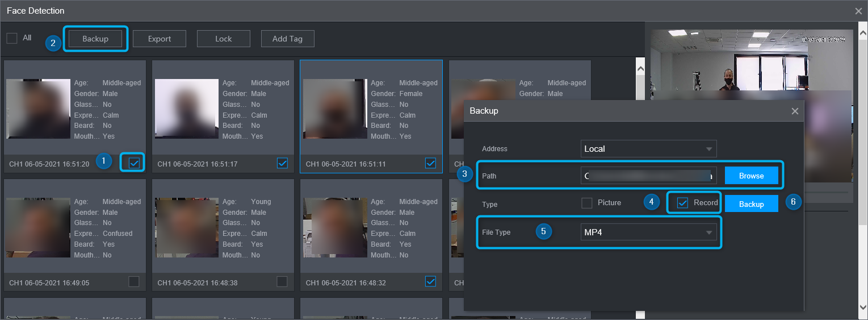The image size is (868, 320).
Task: Click the Age value Young in 16:48:38 card
Action: tap(261, 202)
